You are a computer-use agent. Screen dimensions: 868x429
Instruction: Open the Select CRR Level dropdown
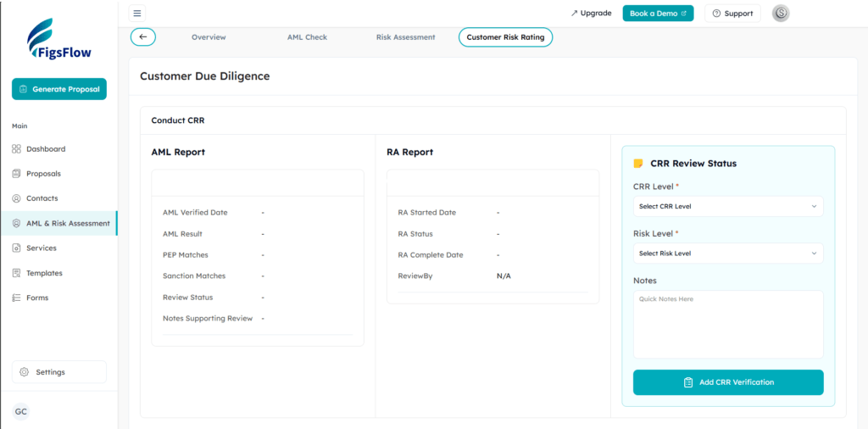(728, 206)
